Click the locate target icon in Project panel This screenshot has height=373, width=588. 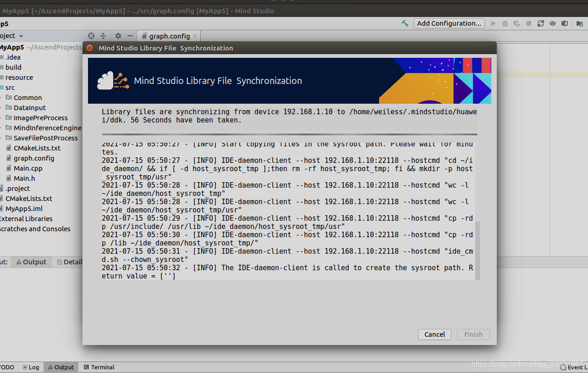(x=91, y=36)
